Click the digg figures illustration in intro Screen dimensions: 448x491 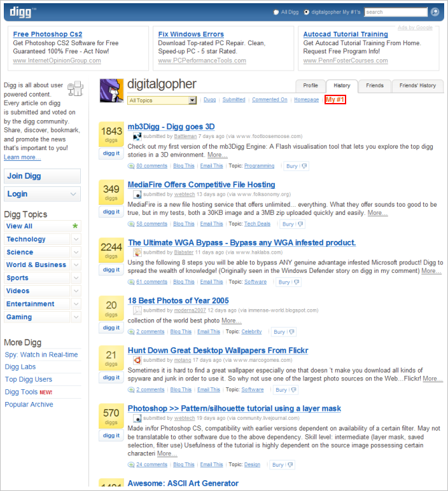tap(76, 88)
